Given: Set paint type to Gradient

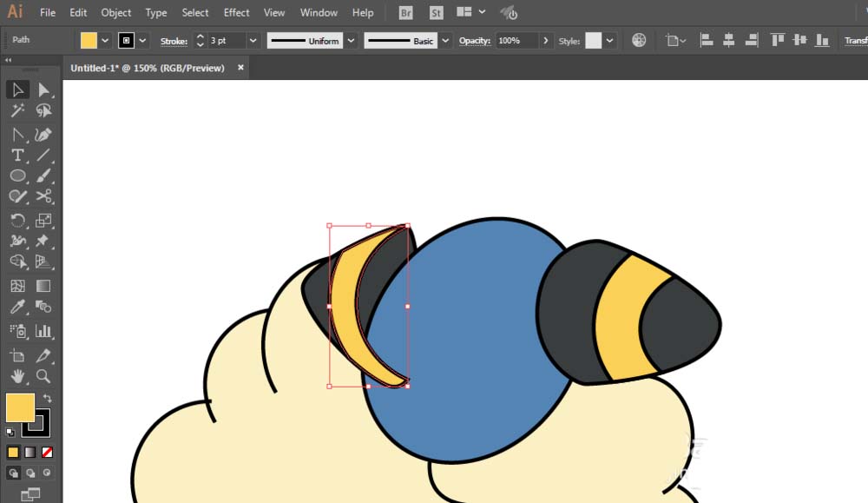Looking at the screenshot, I should click(x=30, y=453).
